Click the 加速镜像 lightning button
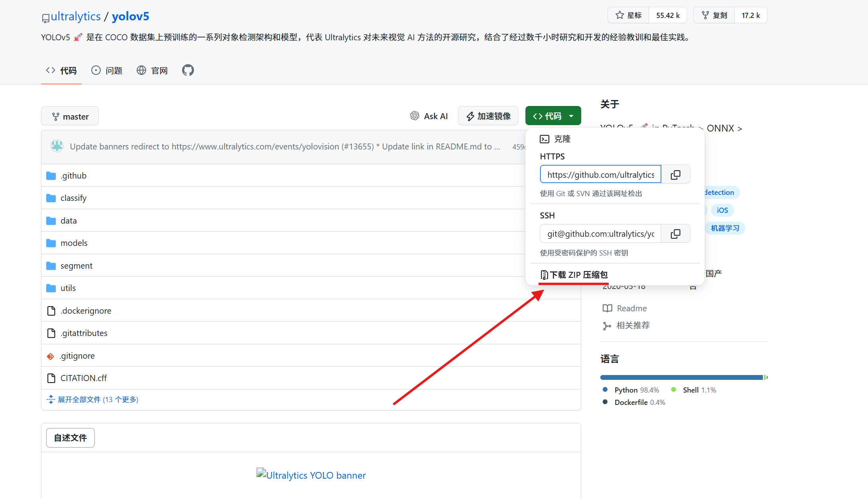The image size is (868, 499). (488, 116)
